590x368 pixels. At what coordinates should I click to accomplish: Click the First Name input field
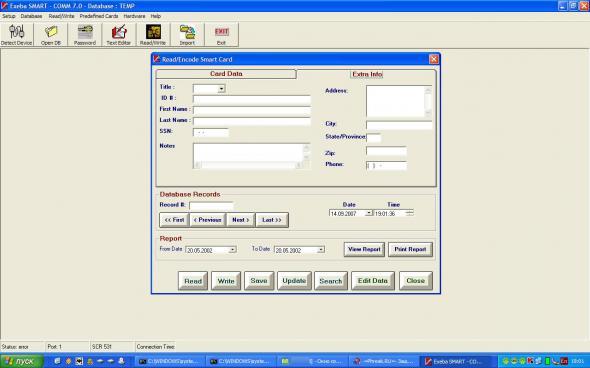[x=252, y=110]
